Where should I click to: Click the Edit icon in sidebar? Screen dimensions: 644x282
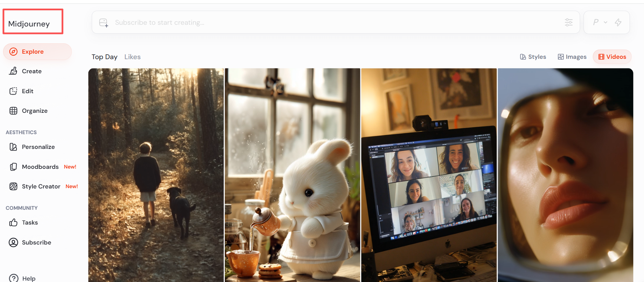pyautogui.click(x=13, y=91)
